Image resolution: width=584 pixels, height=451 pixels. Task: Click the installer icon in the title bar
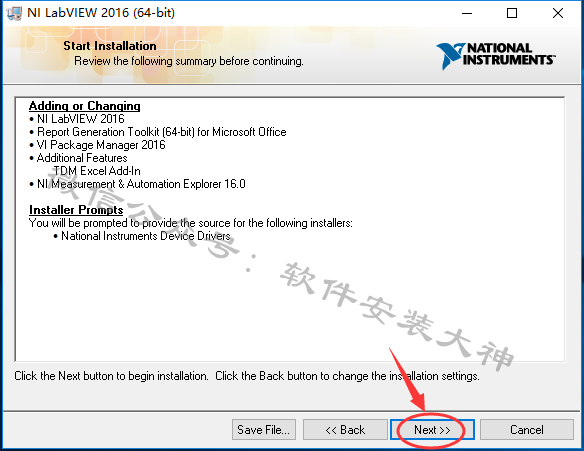pyautogui.click(x=14, y=13)
